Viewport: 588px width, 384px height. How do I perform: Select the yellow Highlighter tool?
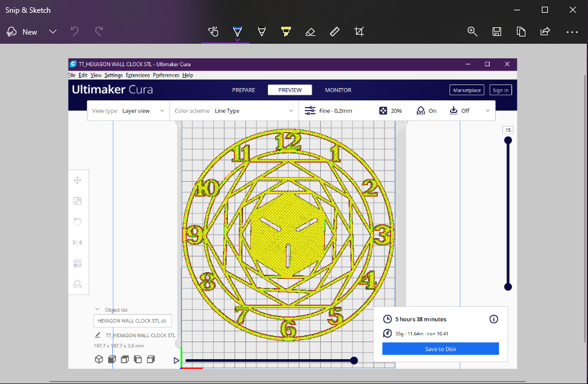click(285, 32)
